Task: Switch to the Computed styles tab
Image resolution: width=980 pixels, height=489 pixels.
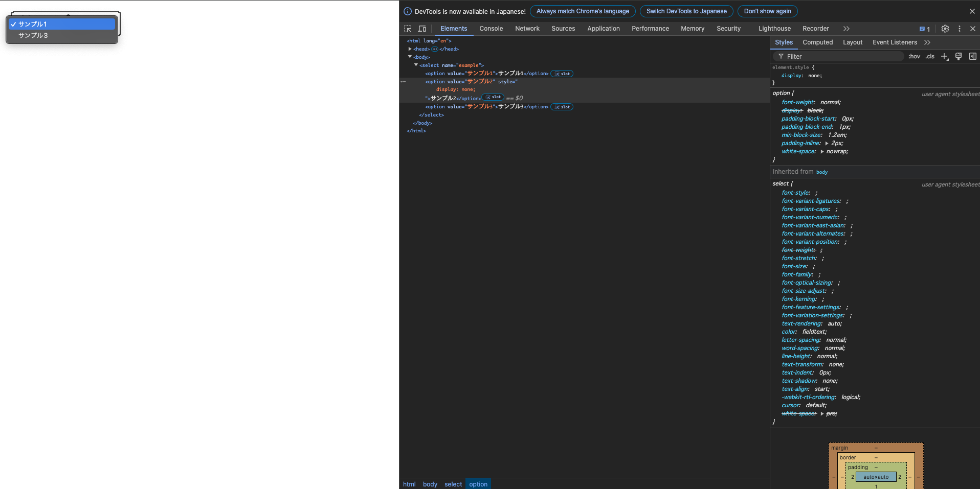Action: [x=817, y=42]
